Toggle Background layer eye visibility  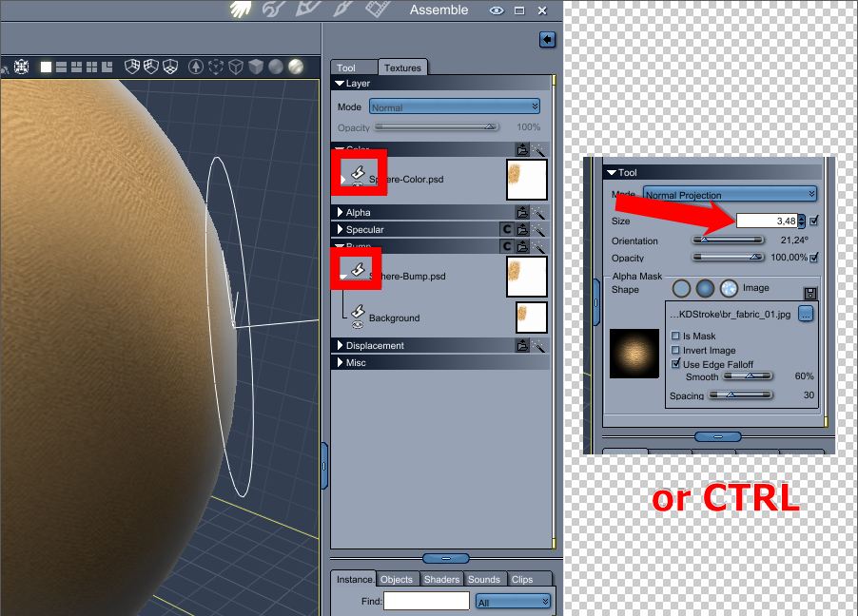[x=358, y=325]
